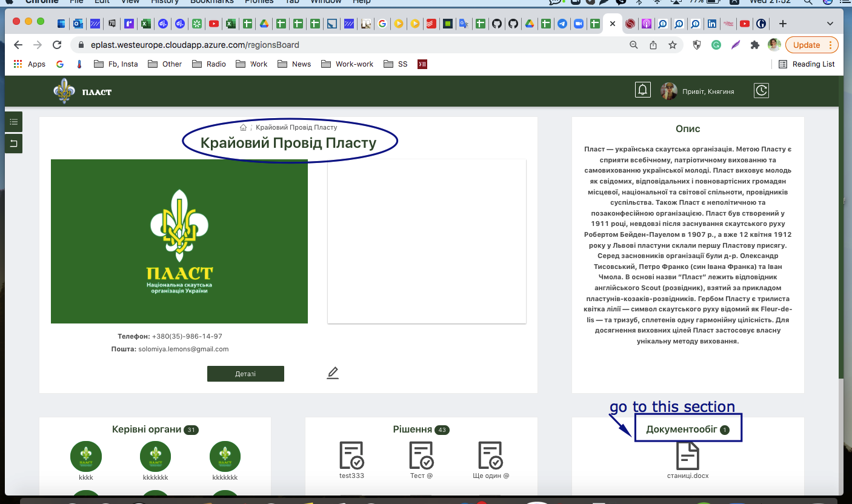Click the green Пласт banner image
The height and width of the screenshot is (504, 852).
pos(179,241)
